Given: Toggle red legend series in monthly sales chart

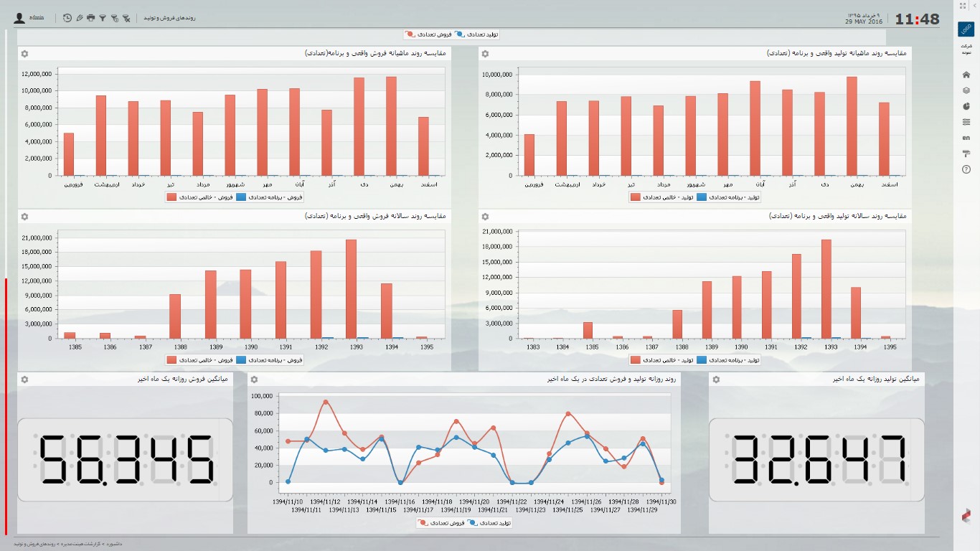Looking at the screenshot, I should coord(200,197).
